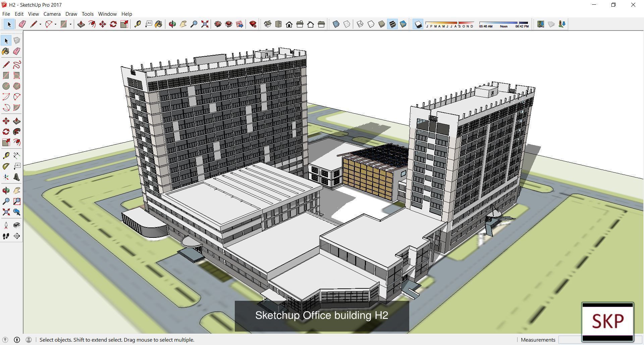Choose Follow Me tool in left palette
Viewport: 644px width, 345px height.
tap(17, 132)
